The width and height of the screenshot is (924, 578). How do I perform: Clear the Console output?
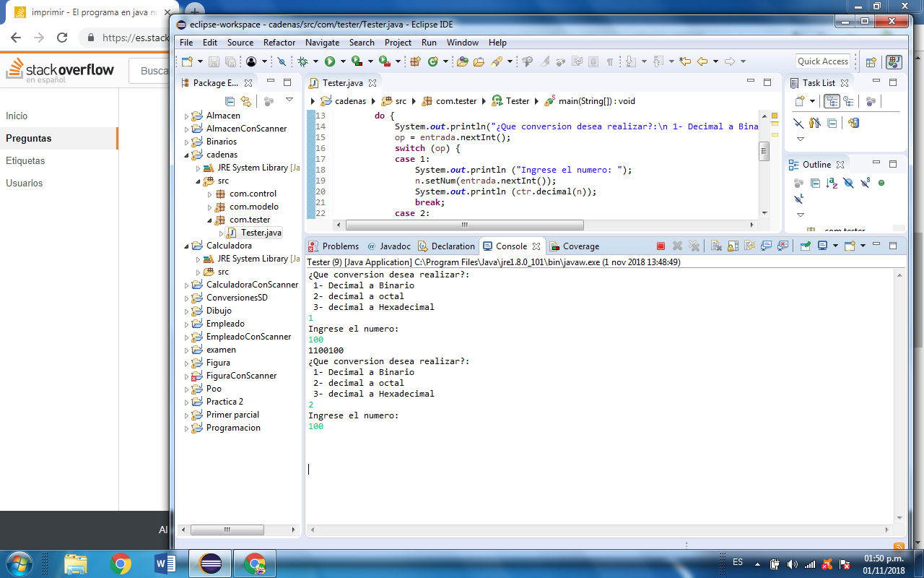tap(716, 246)
